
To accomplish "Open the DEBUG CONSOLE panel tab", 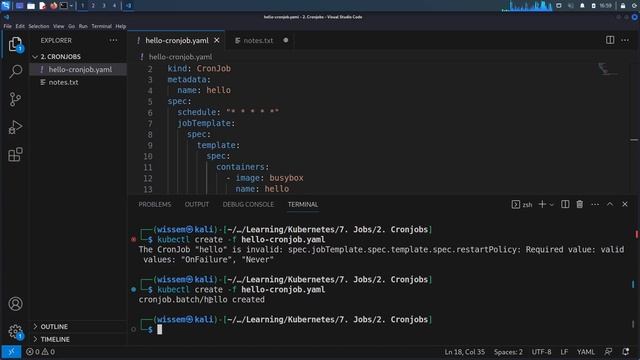I will click(x=248, y=204).
